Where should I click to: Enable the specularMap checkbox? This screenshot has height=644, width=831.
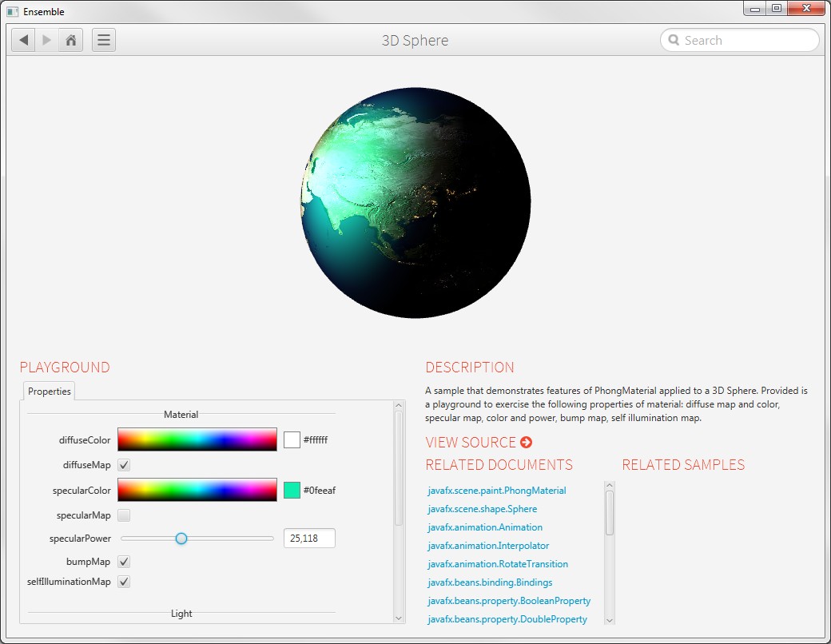tap(124, 515)
